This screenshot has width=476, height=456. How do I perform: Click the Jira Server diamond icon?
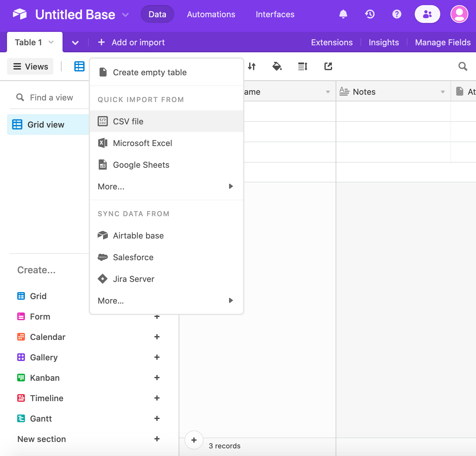tap(103, 279)
